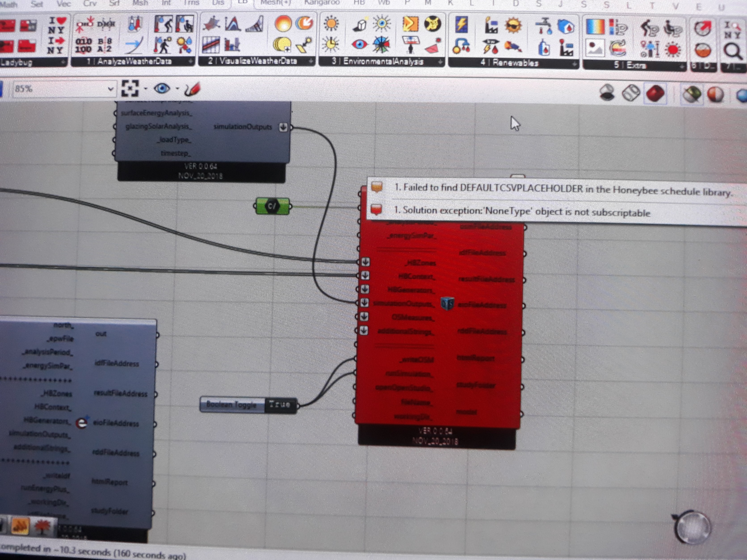
Task: Select the green C/ panel component
Action: click(272, 206)
